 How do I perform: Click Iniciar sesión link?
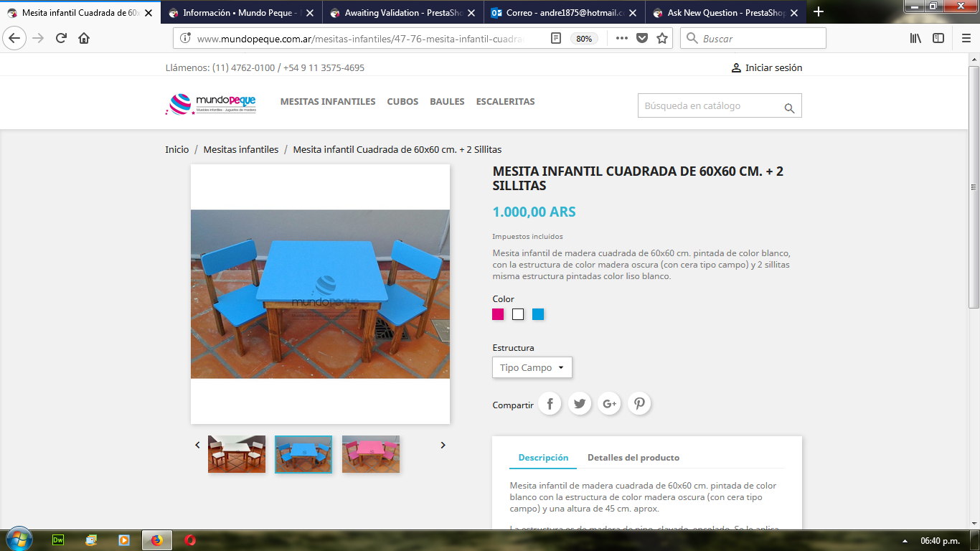point(766,67)
